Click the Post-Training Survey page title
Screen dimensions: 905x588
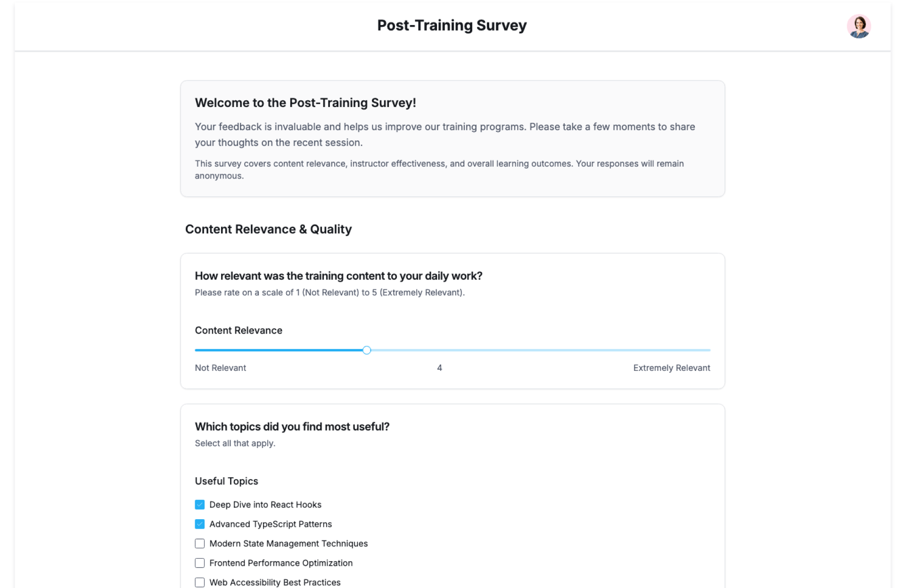(x=452, y=25)
